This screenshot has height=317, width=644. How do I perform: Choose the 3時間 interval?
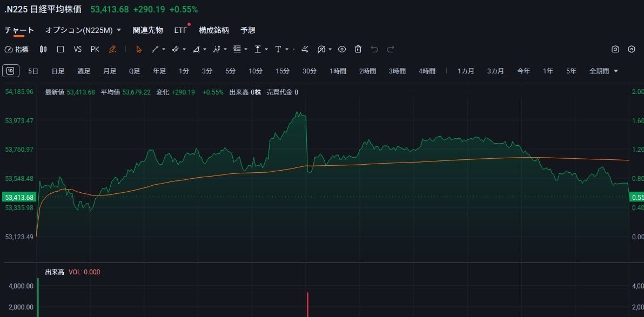click(398, 71)
